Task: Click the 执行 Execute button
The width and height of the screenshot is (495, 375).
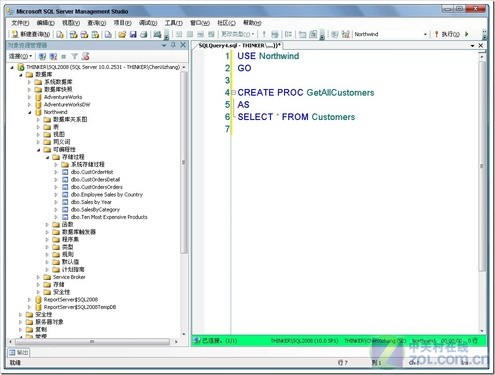Action: pyautogui.click(x=447, y=34)
